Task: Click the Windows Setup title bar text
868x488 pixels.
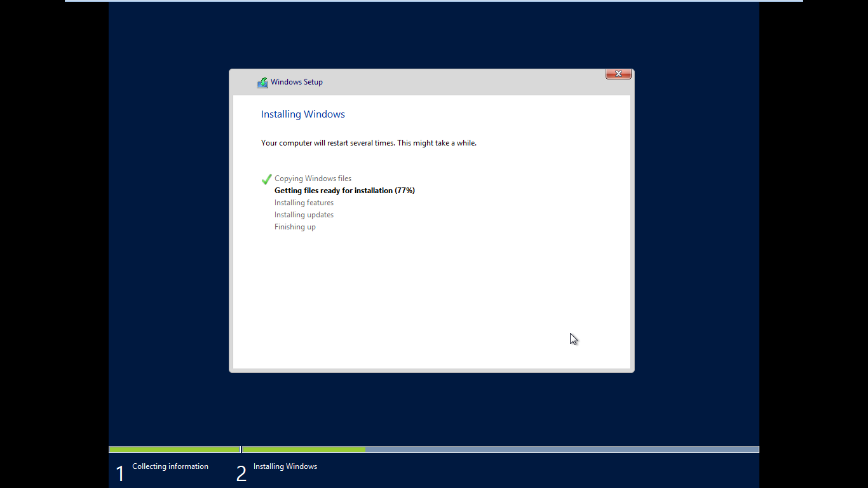Action: point(295,81)
